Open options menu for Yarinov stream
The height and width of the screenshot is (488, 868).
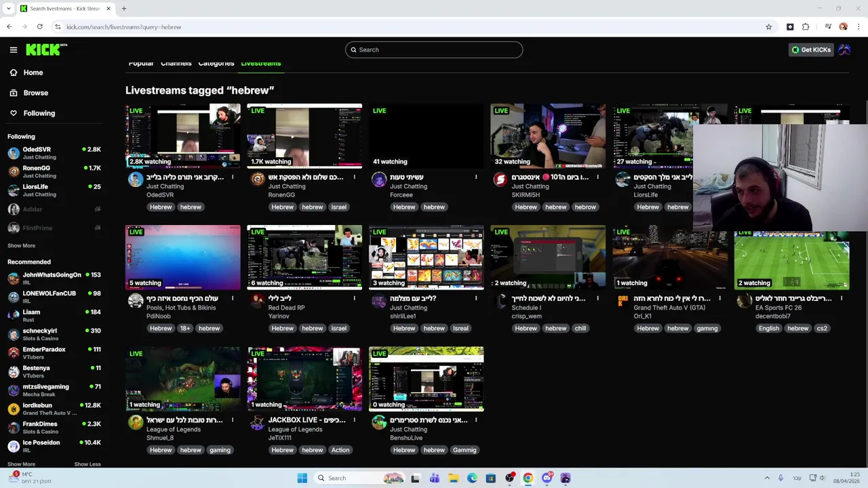[354, 298]
